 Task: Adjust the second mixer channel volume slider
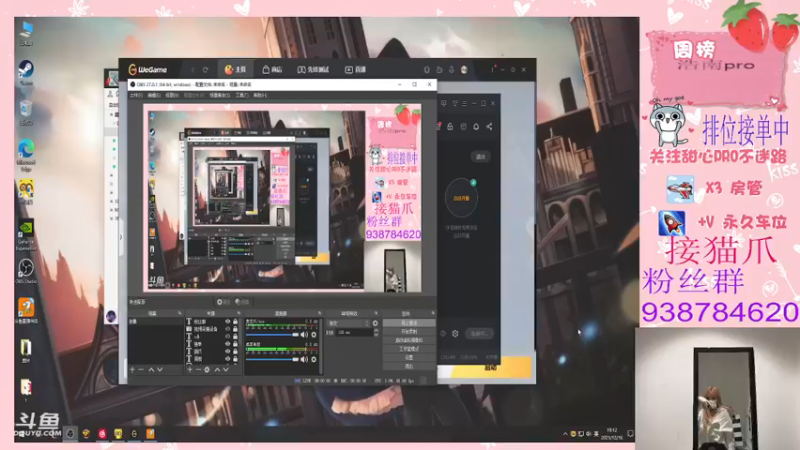pyautogui.click(x=272, y=359)
